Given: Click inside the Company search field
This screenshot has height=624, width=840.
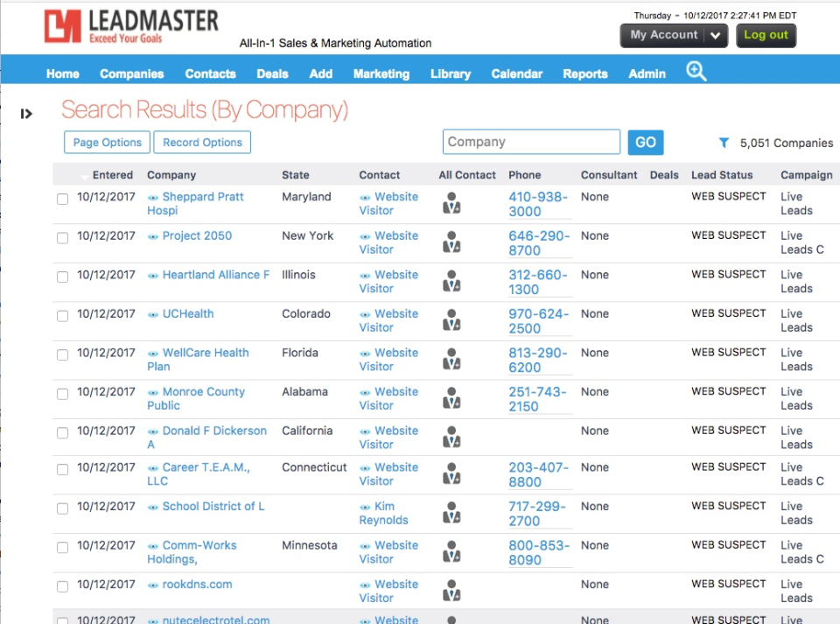Looking at the screenshot, I should pos(531,141).
